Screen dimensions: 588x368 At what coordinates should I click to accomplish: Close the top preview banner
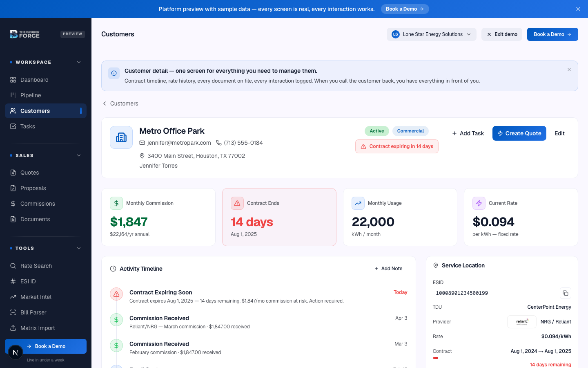pyautogui.click(x=578, y=9)
